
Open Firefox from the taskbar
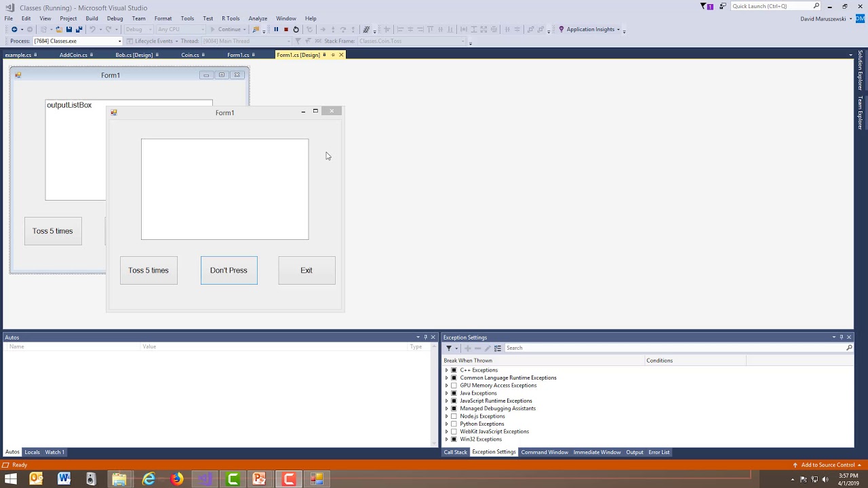pos(176,479)
